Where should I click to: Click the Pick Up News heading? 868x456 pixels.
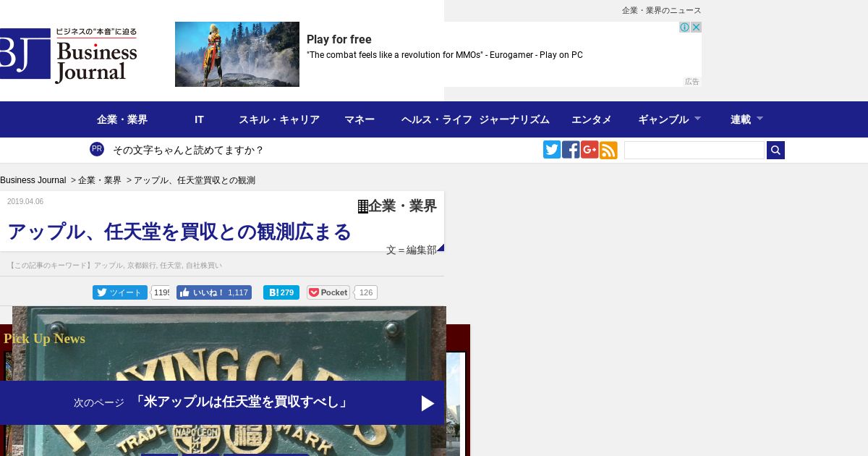pyautogui.click(x=45, y=339)
